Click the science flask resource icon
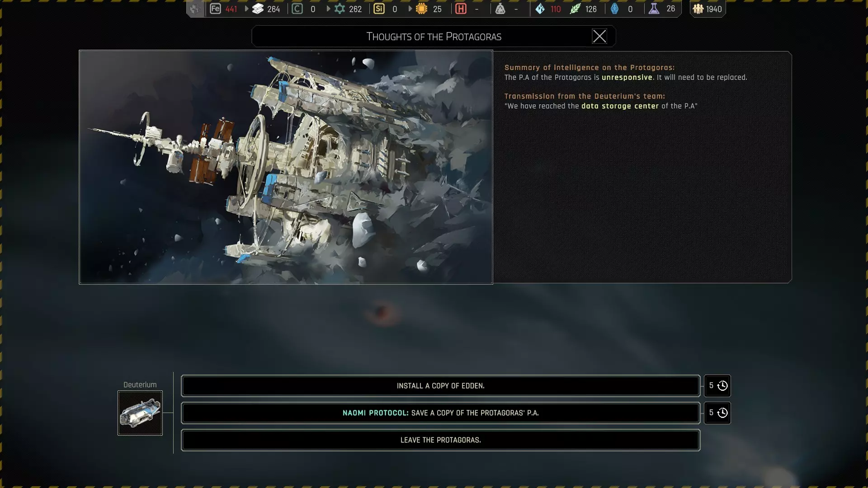 (654, 9)
